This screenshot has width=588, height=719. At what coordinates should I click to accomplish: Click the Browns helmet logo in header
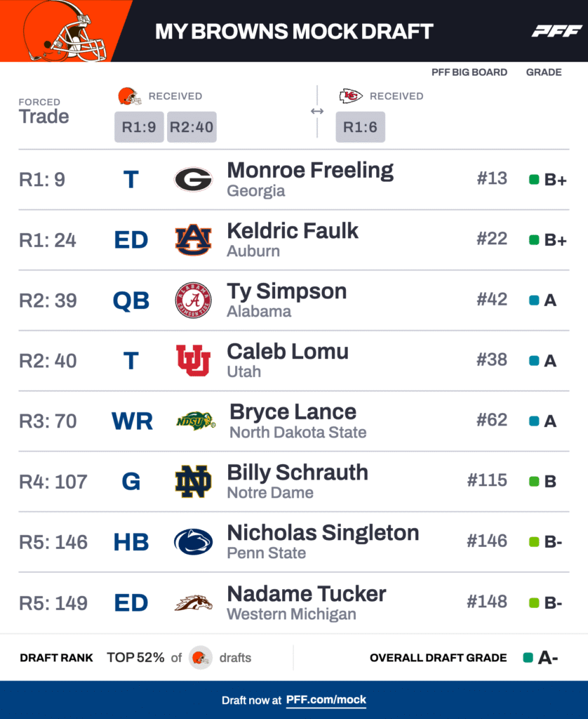[65, 31]
